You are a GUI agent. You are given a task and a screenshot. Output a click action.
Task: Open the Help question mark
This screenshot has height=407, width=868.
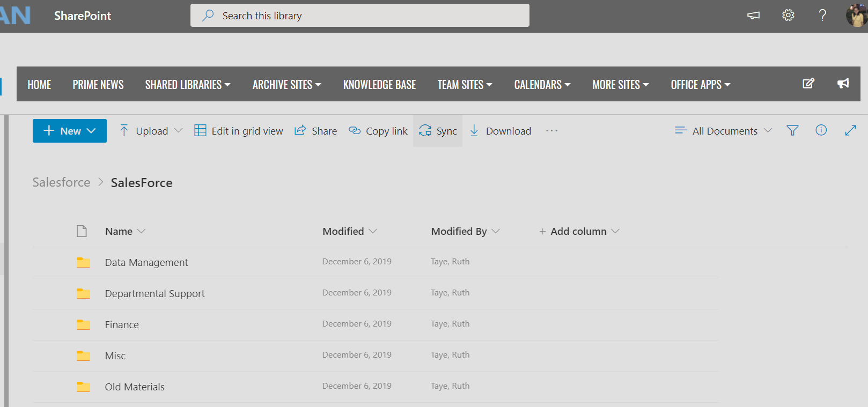coord(822,16)
